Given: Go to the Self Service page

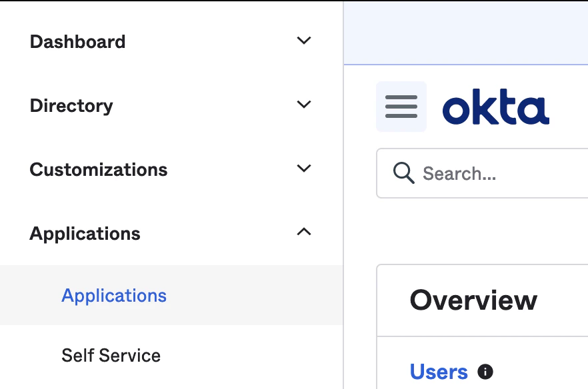Looking at the screenshot, I should (111, 355).
